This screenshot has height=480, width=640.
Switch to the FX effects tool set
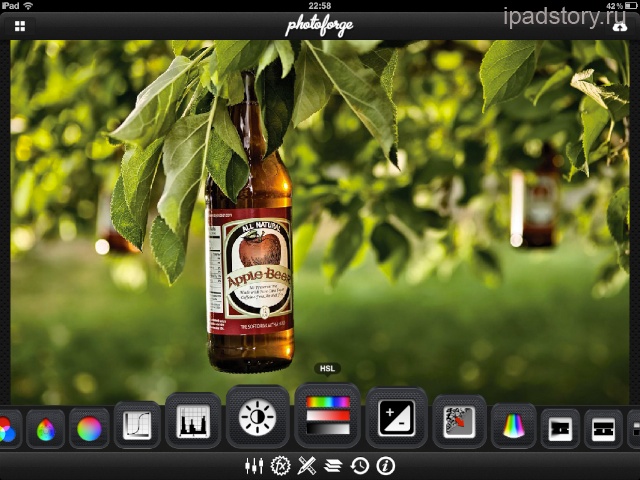coord(280,466)
